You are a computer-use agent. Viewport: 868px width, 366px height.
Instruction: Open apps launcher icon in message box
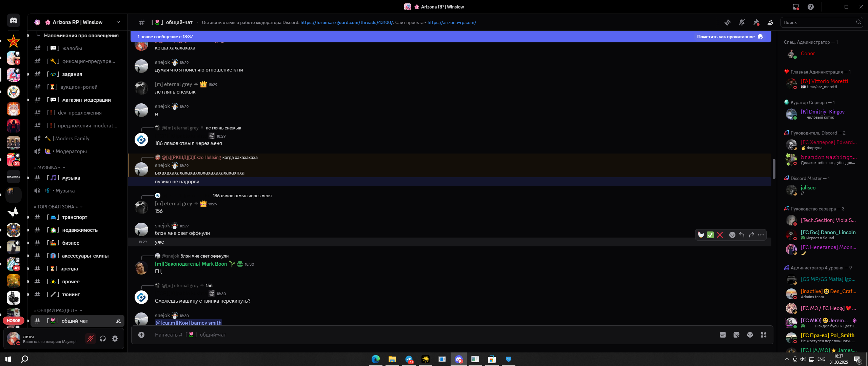pyautogui.click(x=764, y=335)
